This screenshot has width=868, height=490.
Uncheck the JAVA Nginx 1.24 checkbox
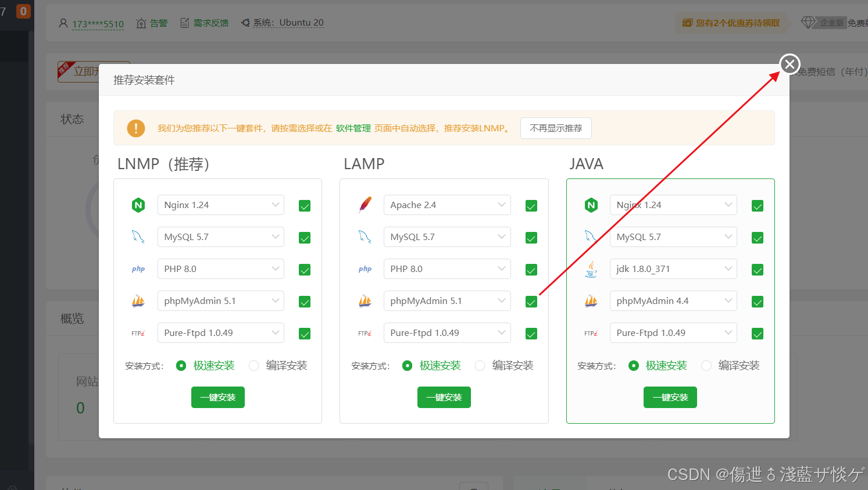click(758, 206)
